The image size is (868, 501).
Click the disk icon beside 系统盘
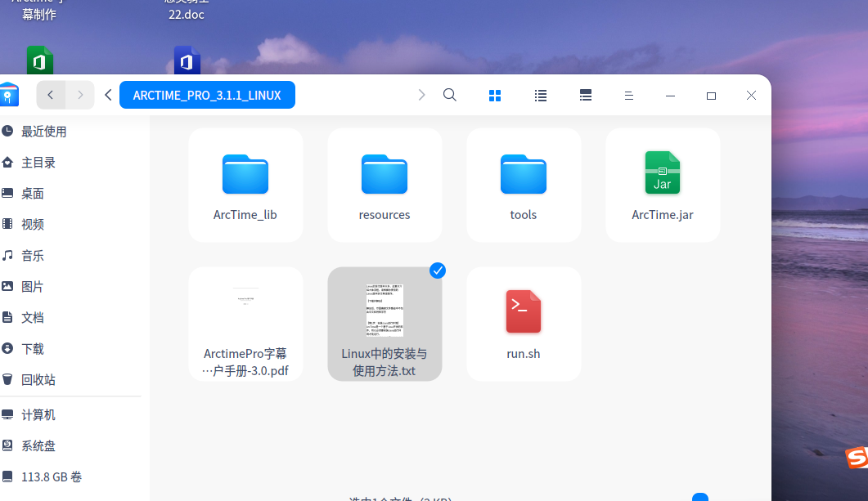point(7,445)
